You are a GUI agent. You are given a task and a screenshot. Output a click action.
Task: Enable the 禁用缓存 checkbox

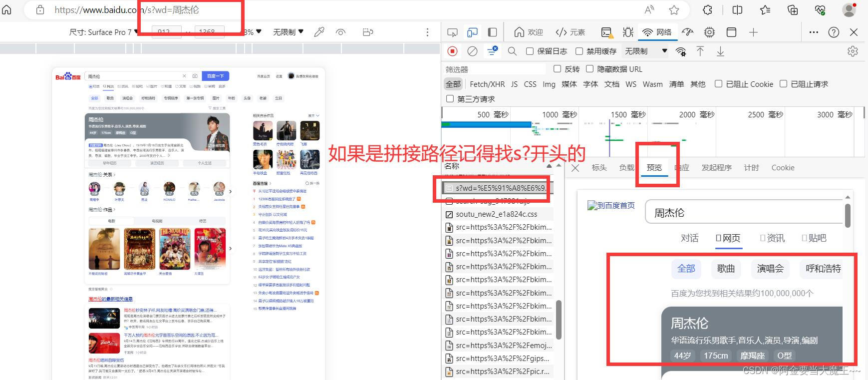pyautogui.click(x=579, y=51)
